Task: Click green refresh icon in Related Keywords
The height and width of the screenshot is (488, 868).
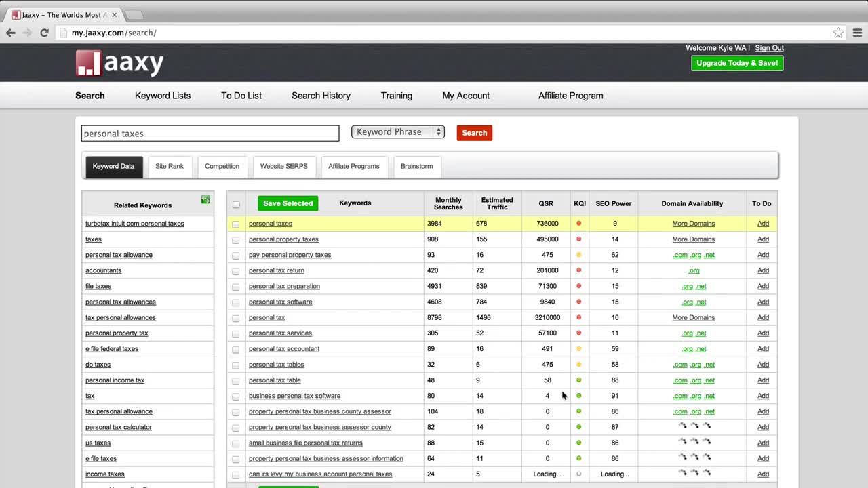Action: coord(205,199)
